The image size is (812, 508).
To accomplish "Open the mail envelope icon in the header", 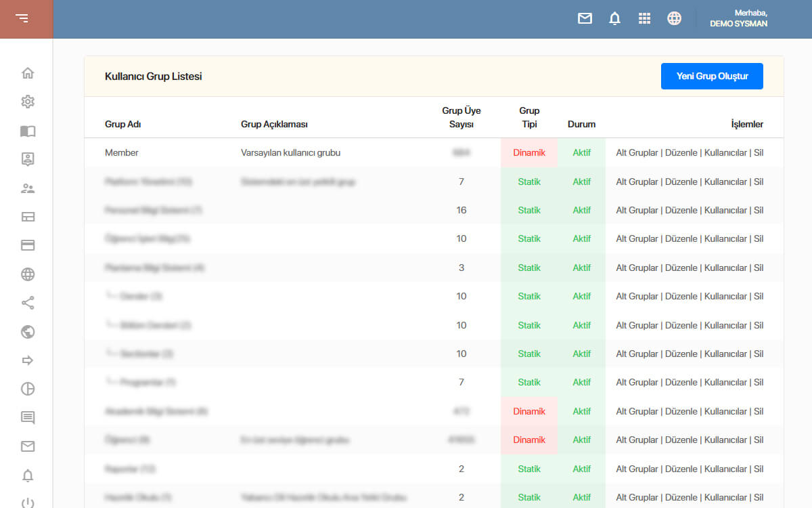I will pos(585,18).
